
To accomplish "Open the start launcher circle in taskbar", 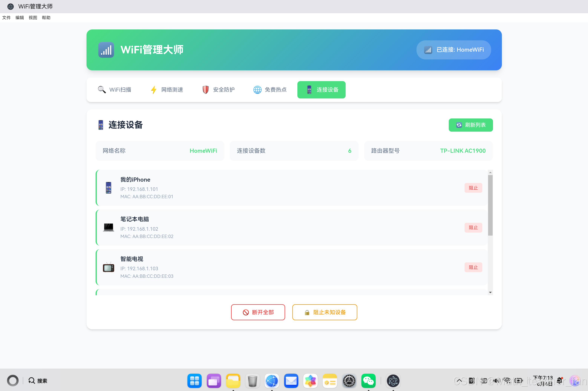I will point(13,381).
